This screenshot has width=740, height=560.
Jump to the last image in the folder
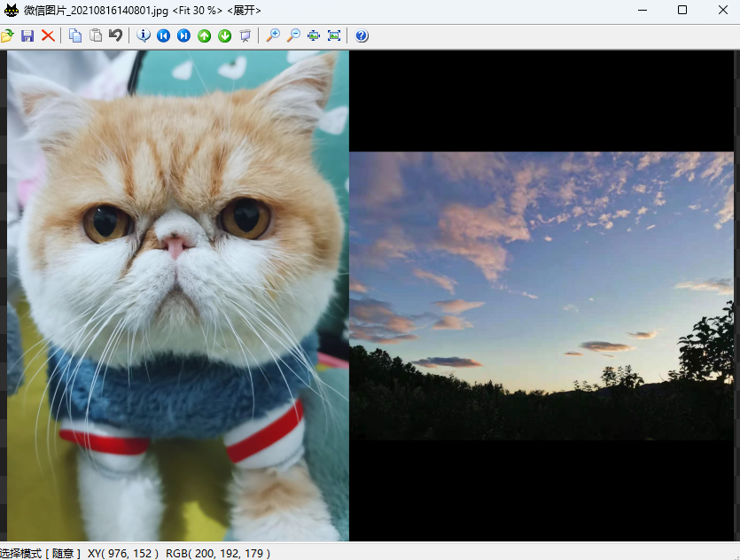183,35
